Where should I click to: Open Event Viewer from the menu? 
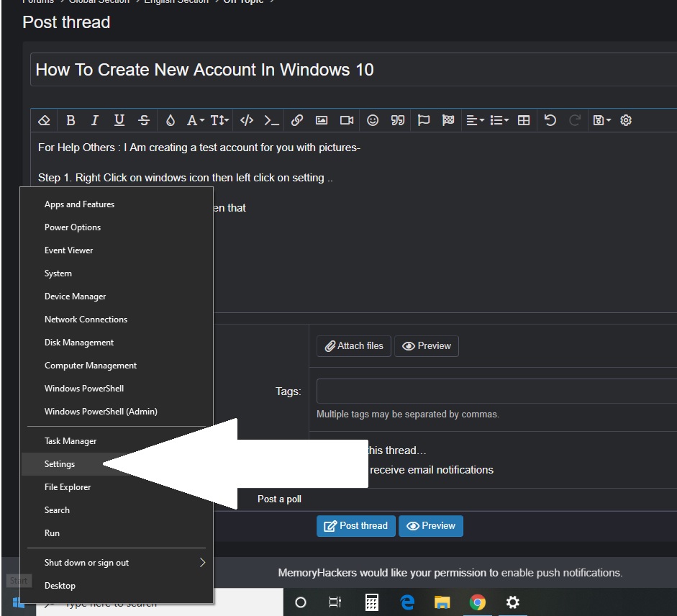point(117,250)
